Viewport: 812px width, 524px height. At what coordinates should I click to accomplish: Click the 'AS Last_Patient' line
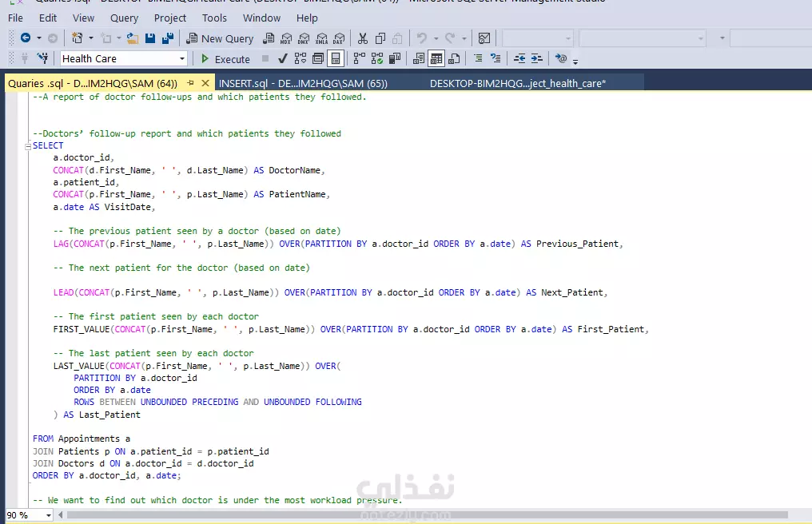click(x=97, y=415)
